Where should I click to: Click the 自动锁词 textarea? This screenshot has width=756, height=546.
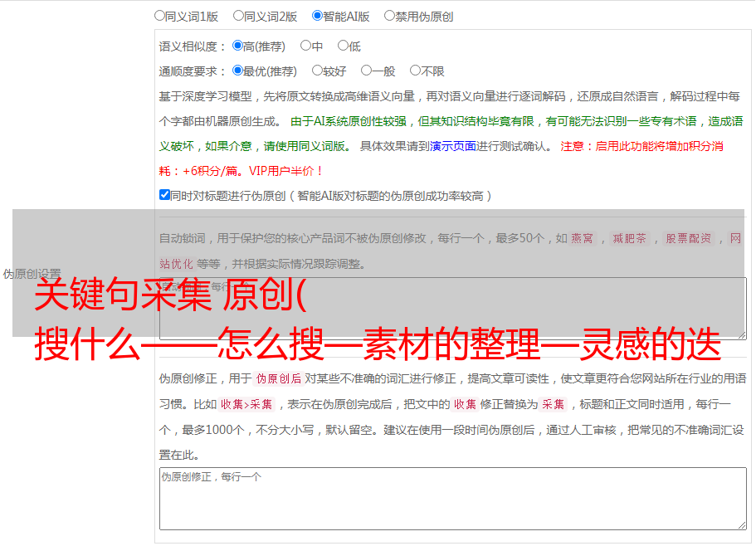[453, 309]
